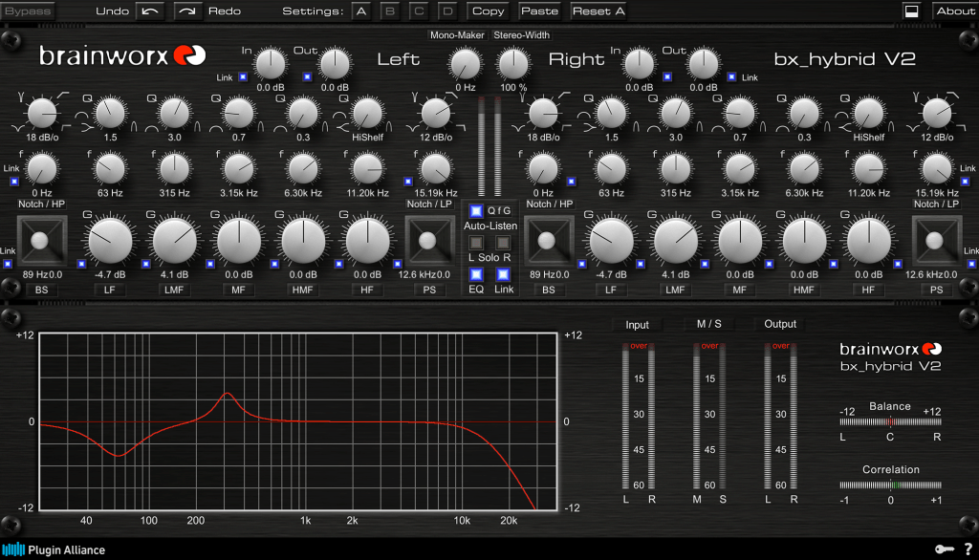
Task: Click the EQ frequency response graph
Action: [296, 420]
